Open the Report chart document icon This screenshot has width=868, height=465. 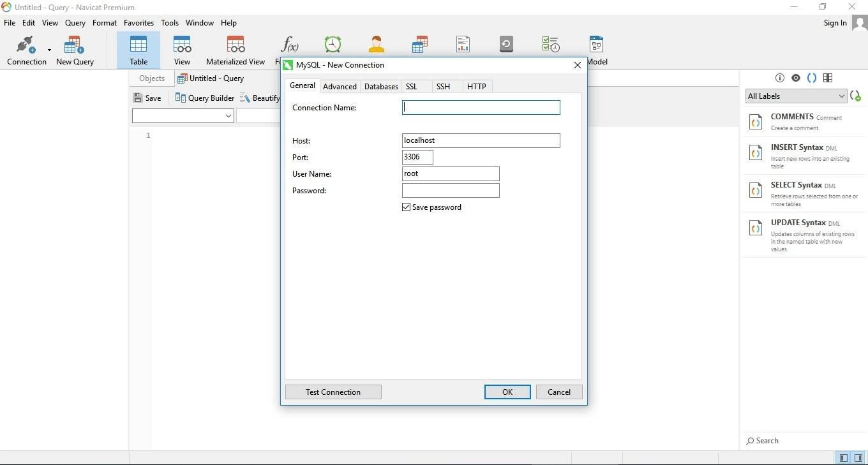(x=463, y=44)
